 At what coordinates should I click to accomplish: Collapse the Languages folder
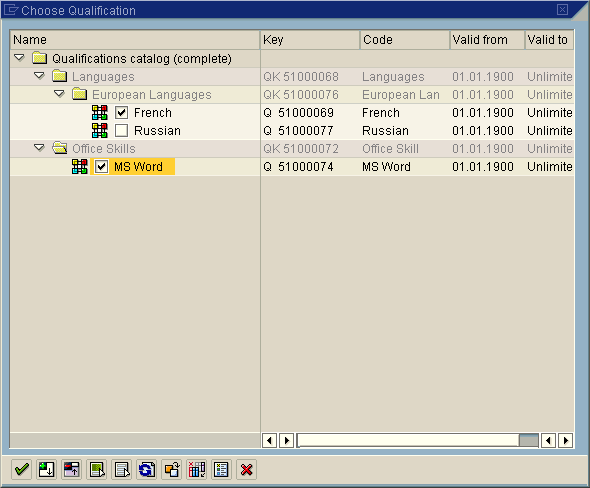[39, 76]
